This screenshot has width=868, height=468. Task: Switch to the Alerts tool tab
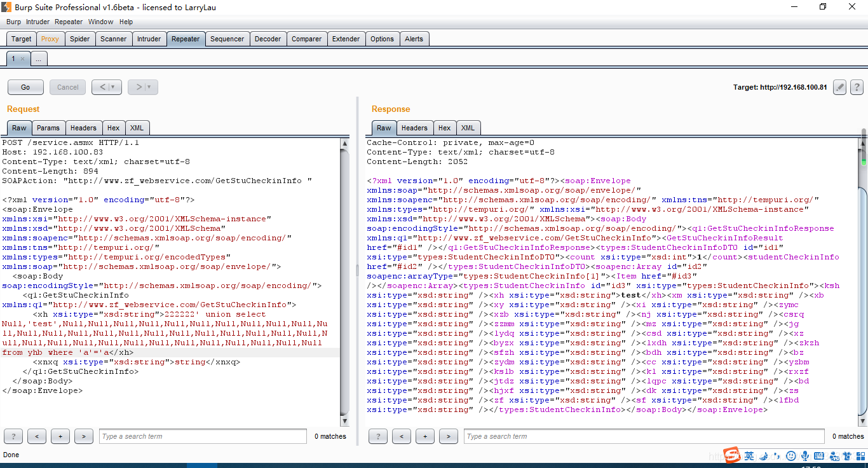point(414,39)
